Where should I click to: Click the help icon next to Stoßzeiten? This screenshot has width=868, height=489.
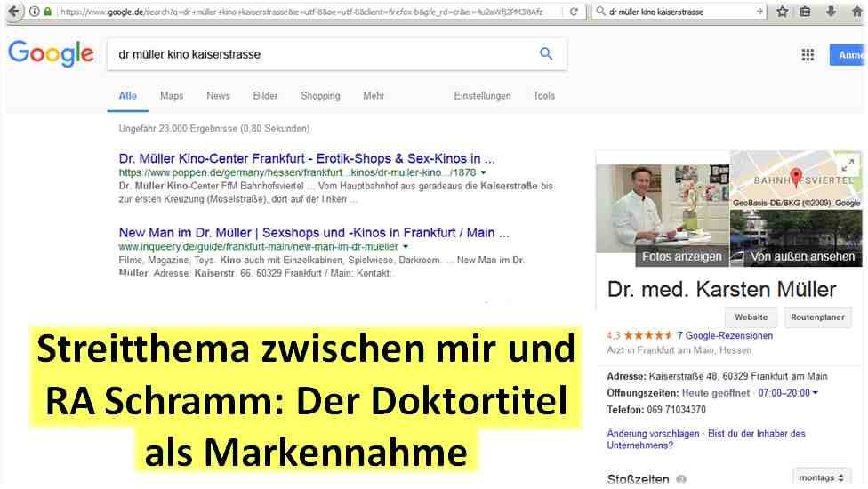[681, 479]
